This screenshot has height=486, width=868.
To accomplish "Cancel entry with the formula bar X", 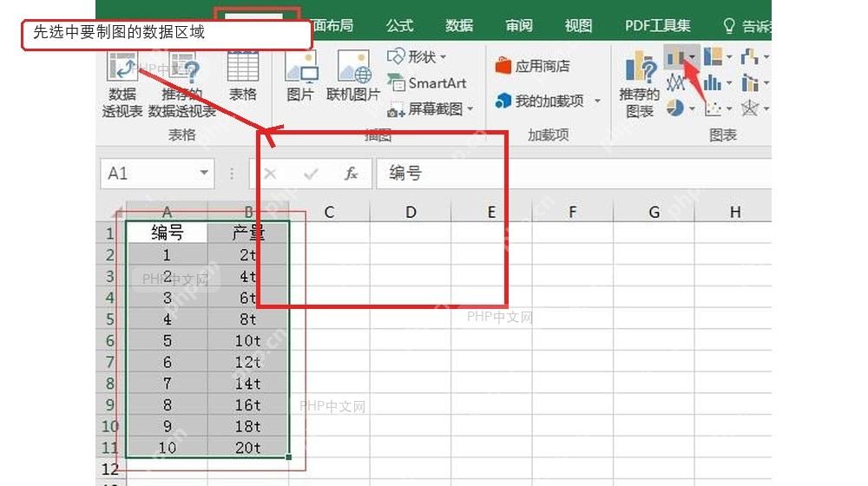I will pyautogui.click(x=270, y=174).
